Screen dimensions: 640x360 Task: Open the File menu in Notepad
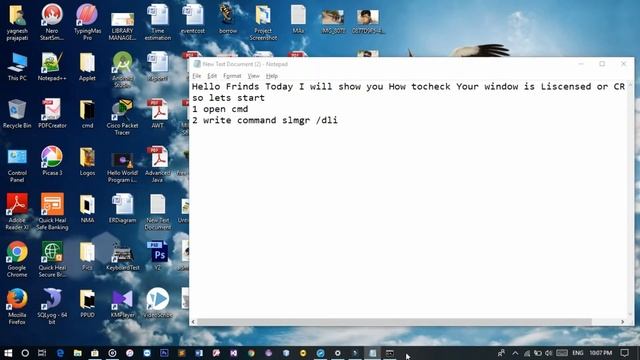click(196, 76)
